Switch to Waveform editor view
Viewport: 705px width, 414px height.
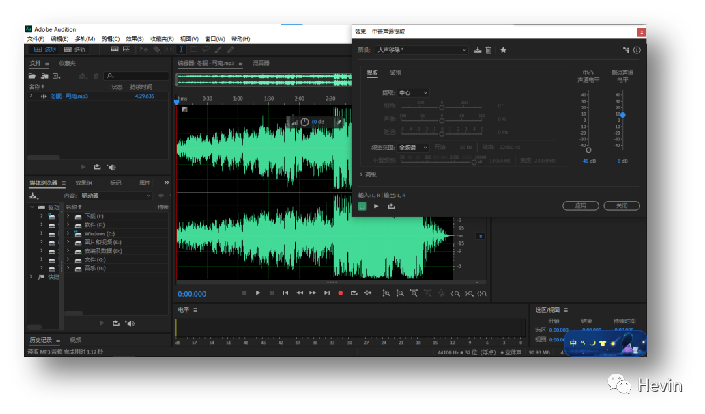[45, 49]
